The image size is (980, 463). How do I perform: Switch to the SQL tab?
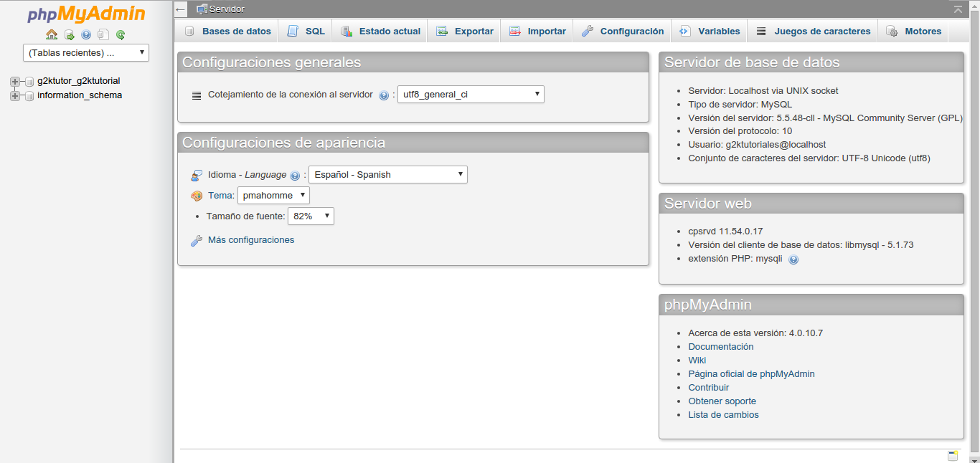click(x=306, y=31)
